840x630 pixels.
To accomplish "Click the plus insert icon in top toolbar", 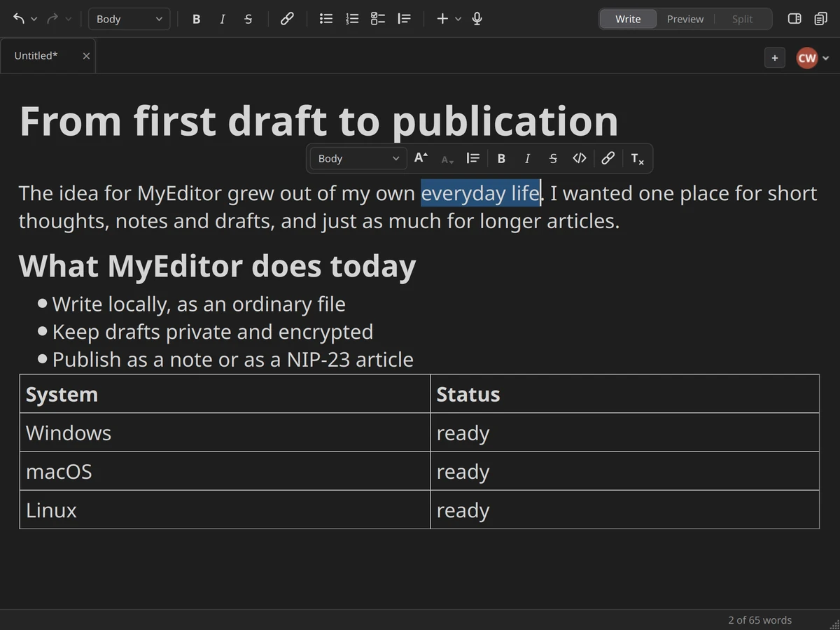I will pyautogui.click(x=442, y=19).
